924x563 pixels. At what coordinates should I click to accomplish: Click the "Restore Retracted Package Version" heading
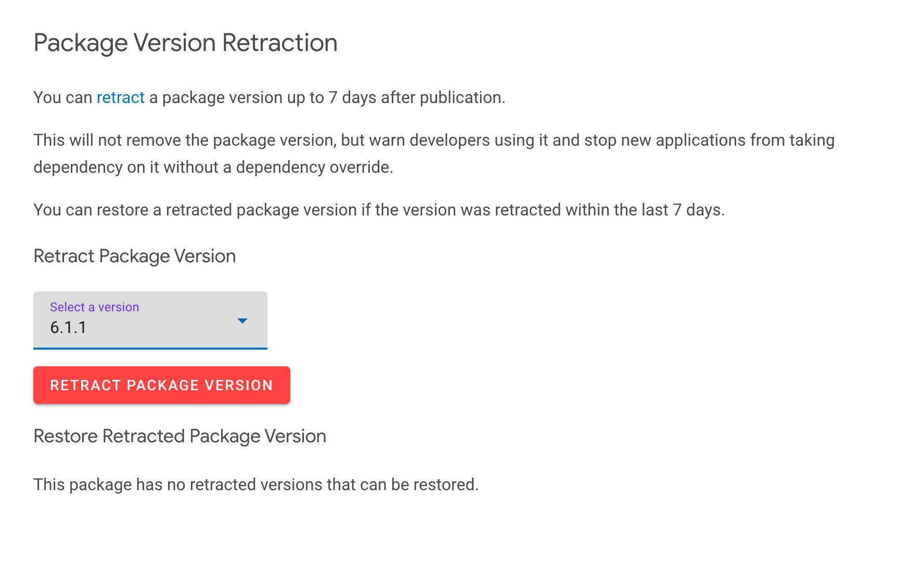pos(179,436)
